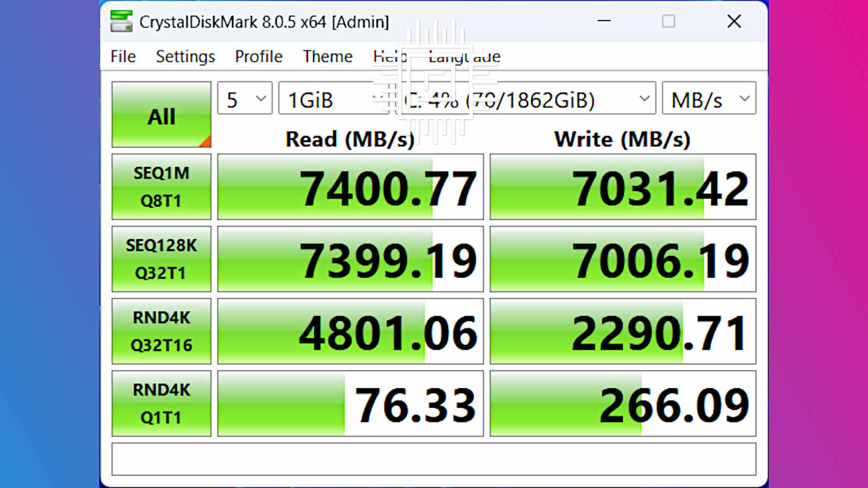Open the Help menu

click(390, 56)
